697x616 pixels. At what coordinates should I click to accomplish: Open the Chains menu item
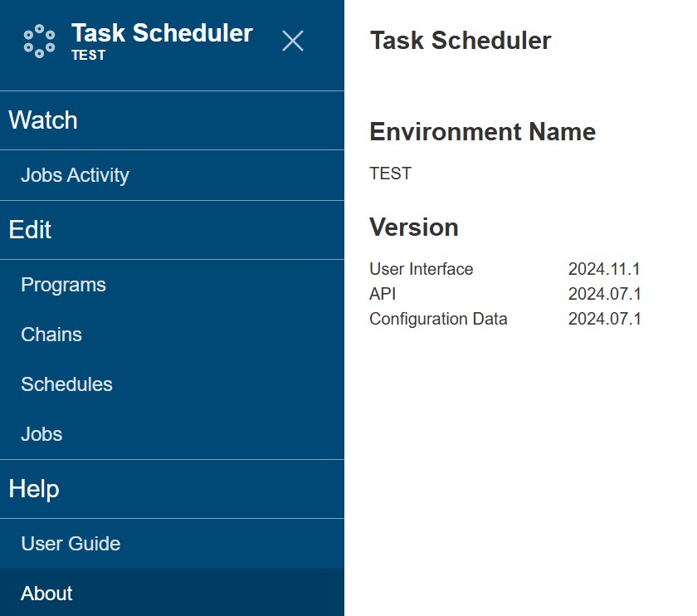51,335
